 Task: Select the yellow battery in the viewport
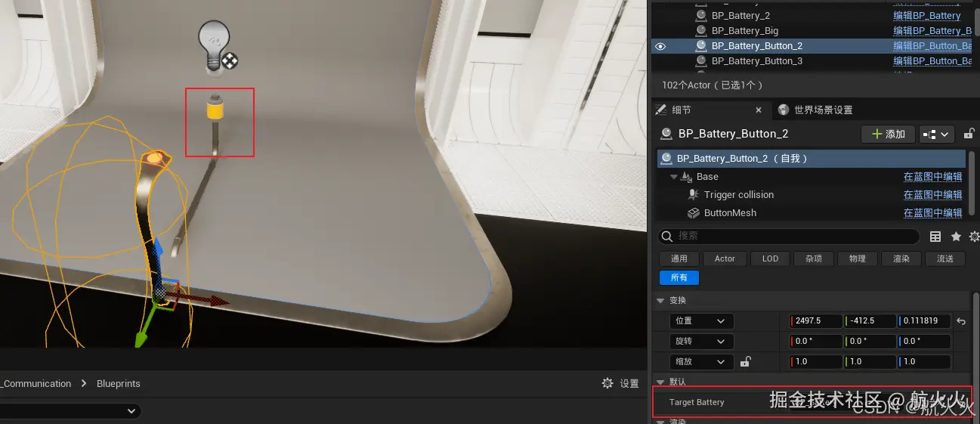pos(215,110)
